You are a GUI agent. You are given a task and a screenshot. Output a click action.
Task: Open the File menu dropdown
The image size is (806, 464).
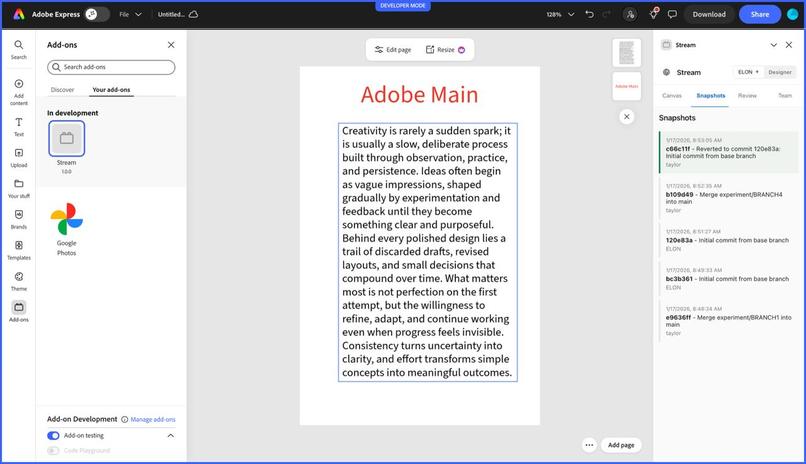click(130, 14)
